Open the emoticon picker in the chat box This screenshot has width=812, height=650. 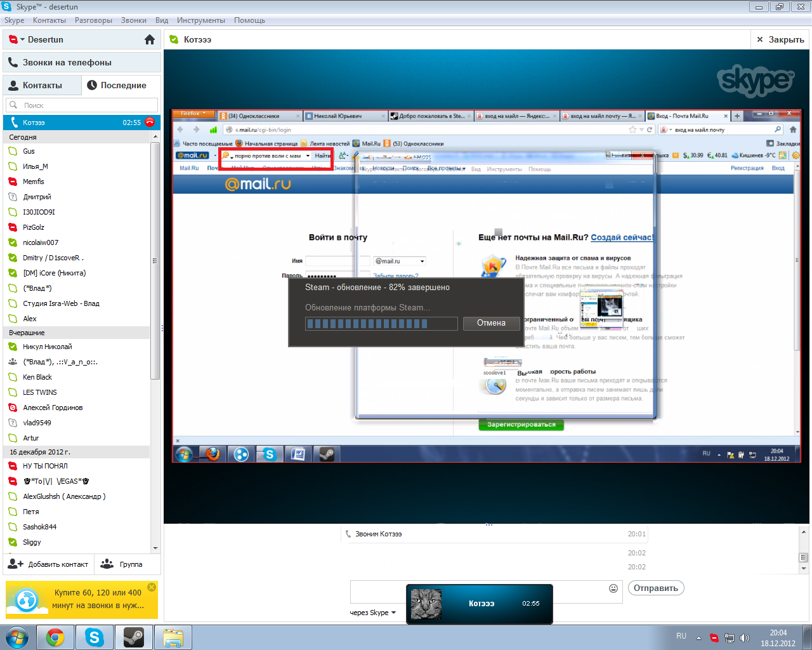(613, 588)
